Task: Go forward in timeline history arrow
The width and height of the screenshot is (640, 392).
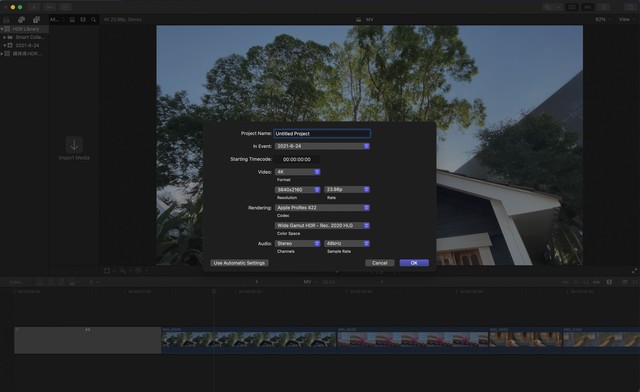Action: coord(382,282)
